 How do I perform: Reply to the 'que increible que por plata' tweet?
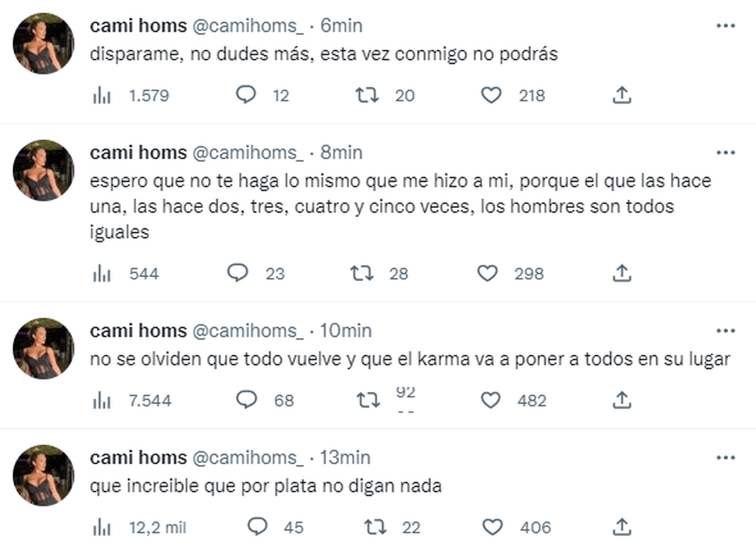click(x=257, y=527)
